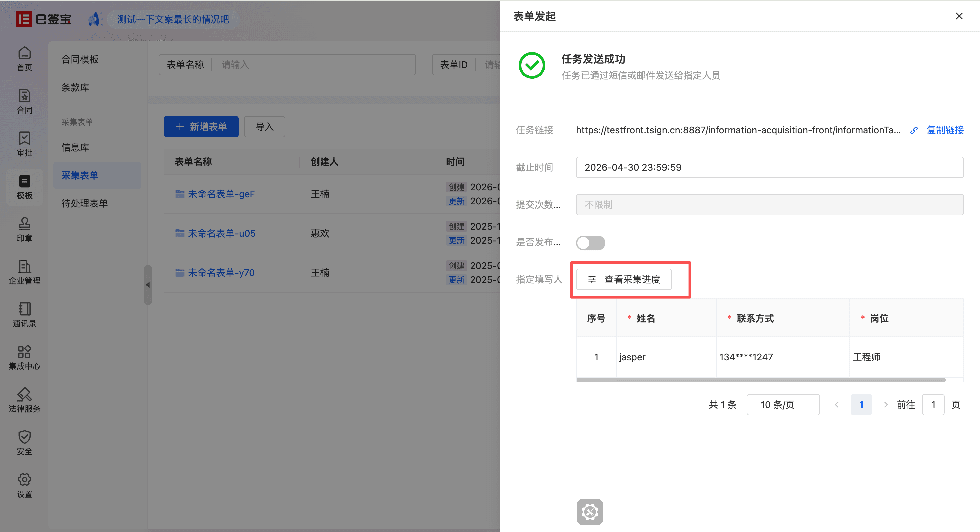Select 采集表单 in the side menu

point(97,175)
